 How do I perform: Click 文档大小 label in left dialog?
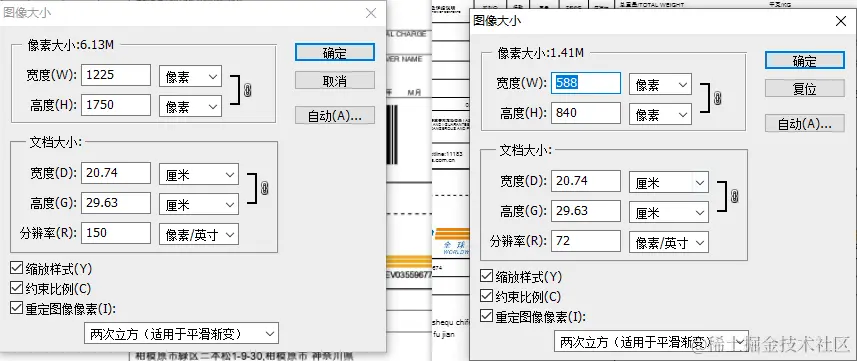click(x=55, y=142)
